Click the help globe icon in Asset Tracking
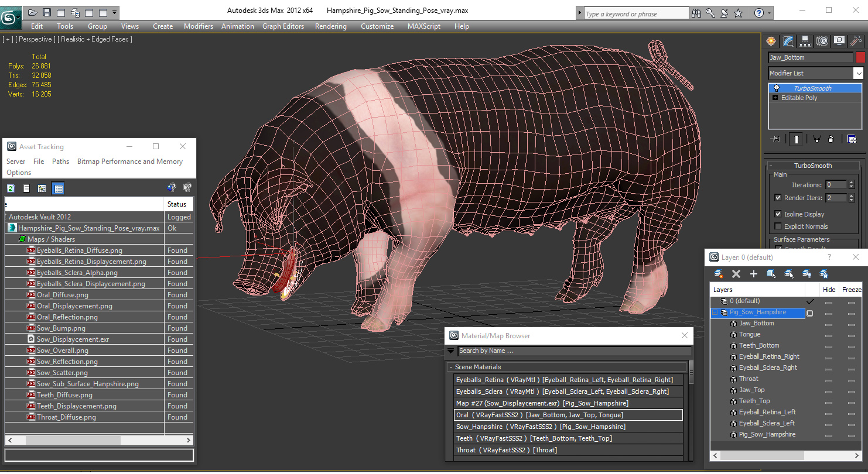The width and height of the screenshot is (868, 474). (171, 188)
